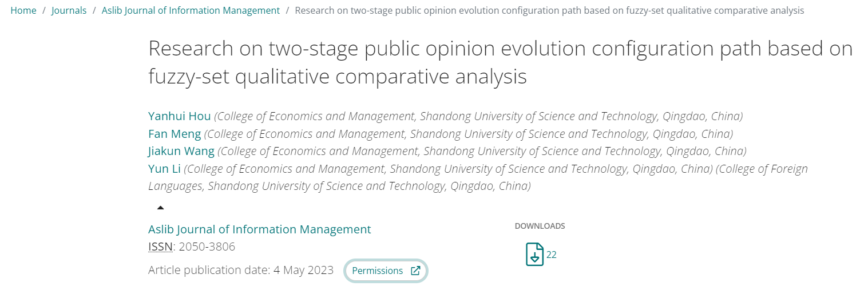Click the ISSN number 2050-3806

click(207, 247)
